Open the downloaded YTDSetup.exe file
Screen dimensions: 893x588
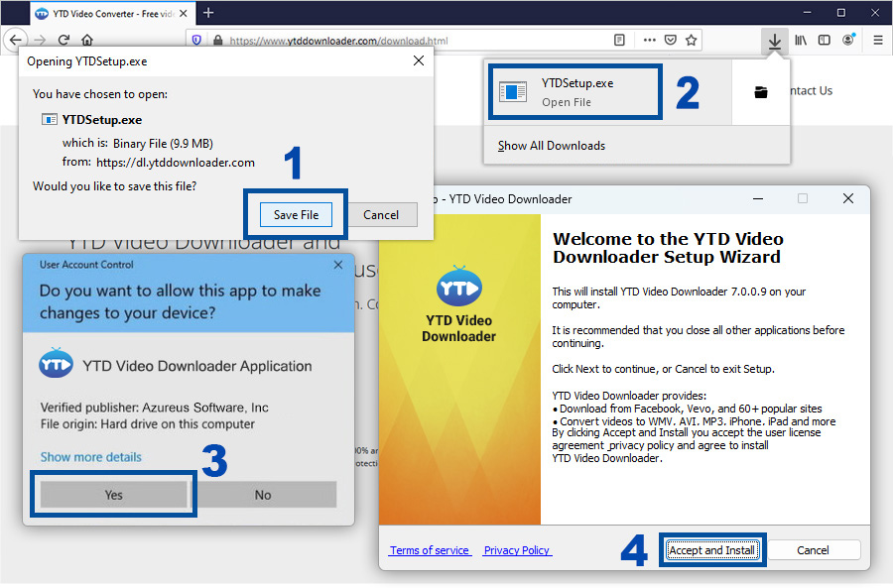point(575,91)
